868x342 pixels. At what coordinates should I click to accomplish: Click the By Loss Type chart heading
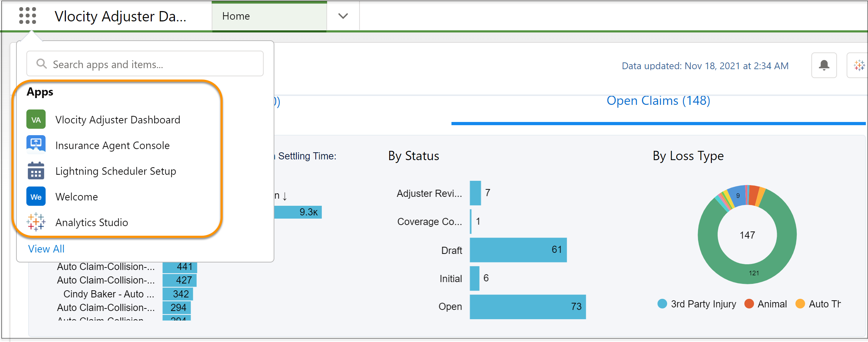coord(688,156)
